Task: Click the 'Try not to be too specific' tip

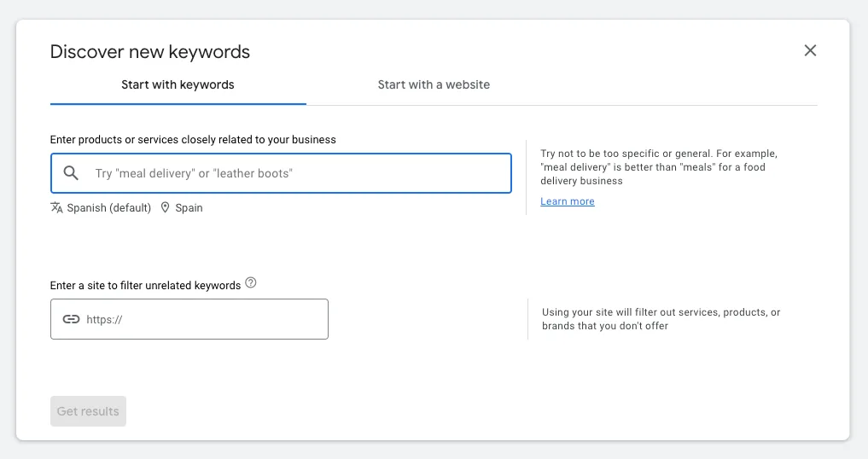Action: click(659, 167)
